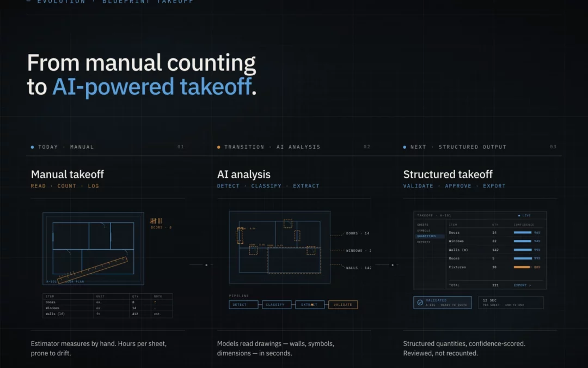Click the EXPORT link in the takeoff table
Image resolution: width=588 pixels, height=368 pixels.
(x=522, y=285)
